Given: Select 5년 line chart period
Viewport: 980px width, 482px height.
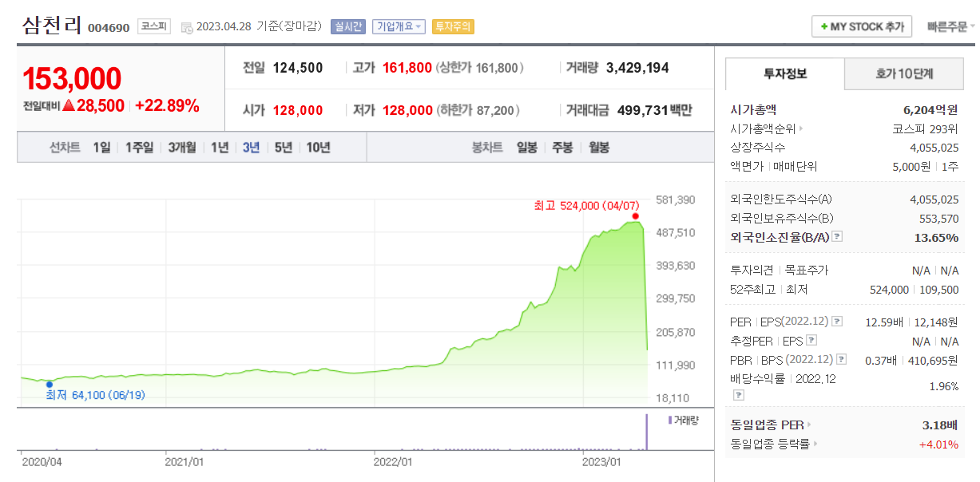Looking at the screenshot, I should pos(284,147).
